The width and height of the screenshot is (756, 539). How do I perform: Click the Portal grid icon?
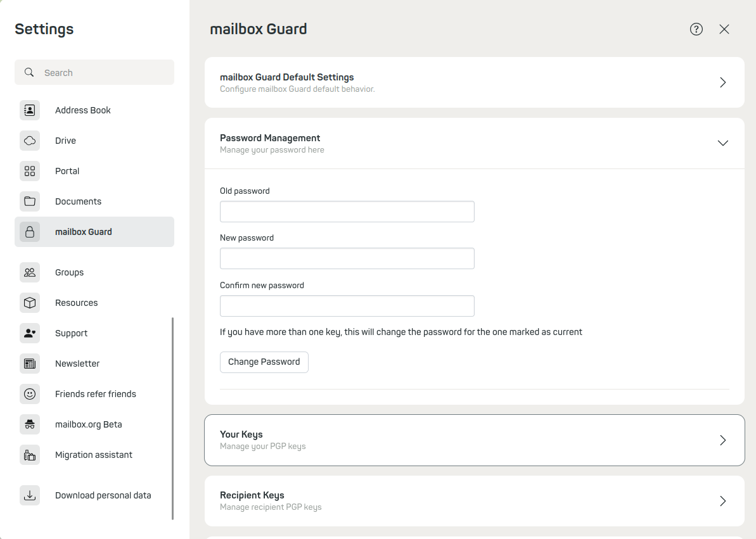[x=30, y=171]
